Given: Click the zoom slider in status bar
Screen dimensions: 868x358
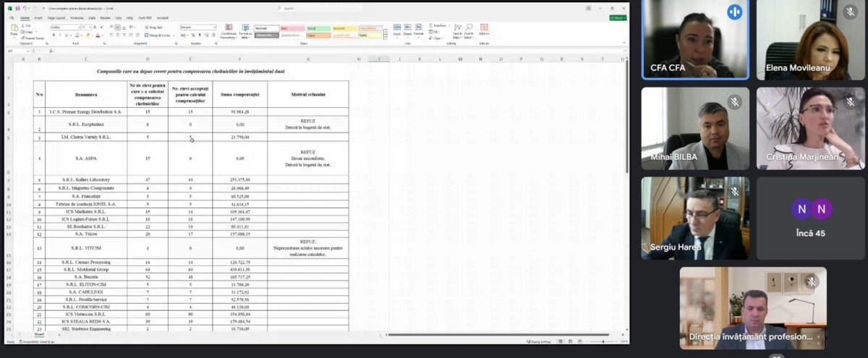Looking at the screenshot, I should click(x=602, y=341).
